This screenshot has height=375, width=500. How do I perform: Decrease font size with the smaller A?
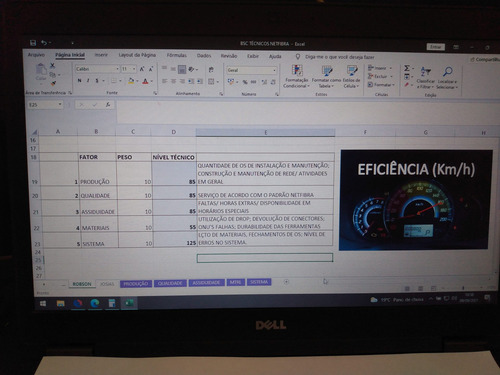[151, 69]
